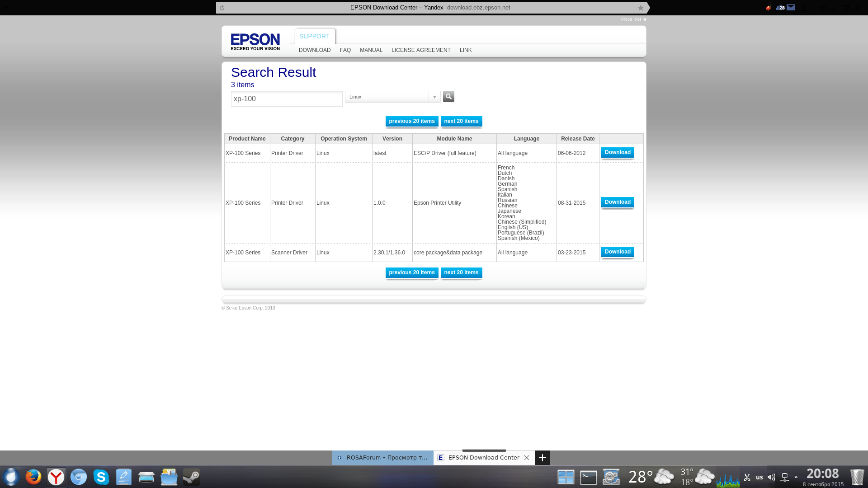Open the terminal icon in panel
868x488 pixels.
tap(588, 477)
